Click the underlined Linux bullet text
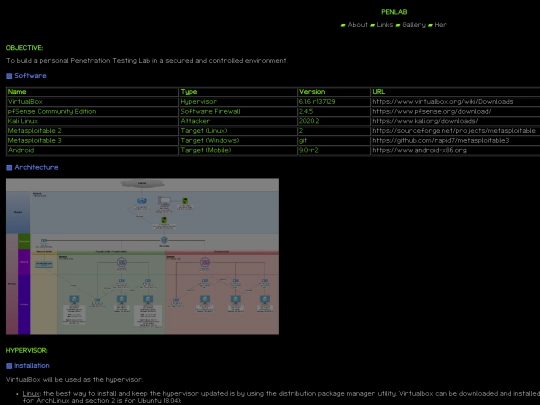Viewport: 540px width, 405px height. [x=31, y=394]
